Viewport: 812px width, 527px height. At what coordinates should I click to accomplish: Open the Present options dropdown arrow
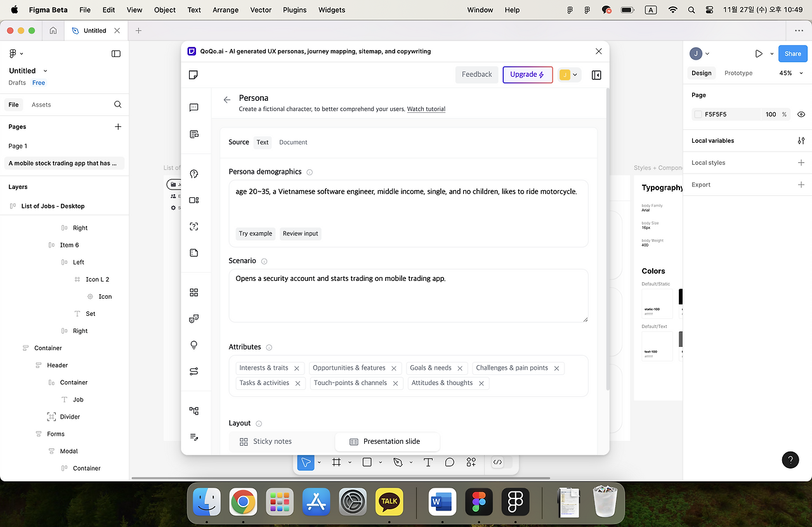pos(772,54)
